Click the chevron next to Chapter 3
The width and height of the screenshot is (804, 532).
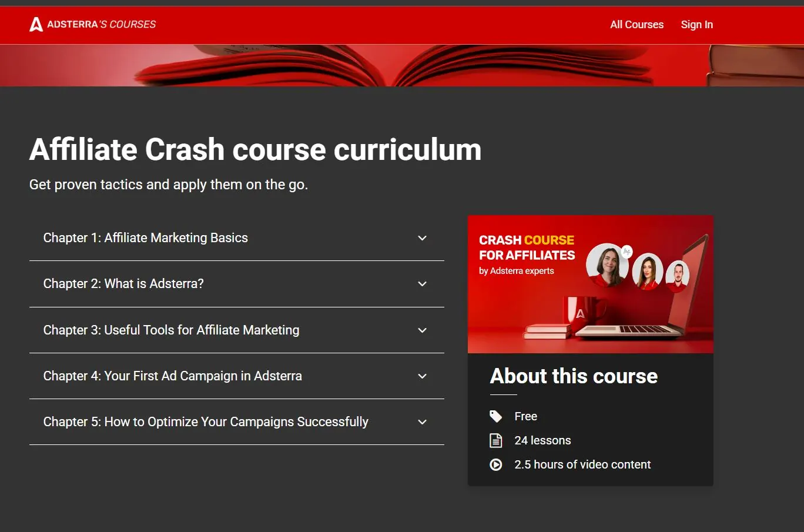pyautogui.click(x=422, y=330)
